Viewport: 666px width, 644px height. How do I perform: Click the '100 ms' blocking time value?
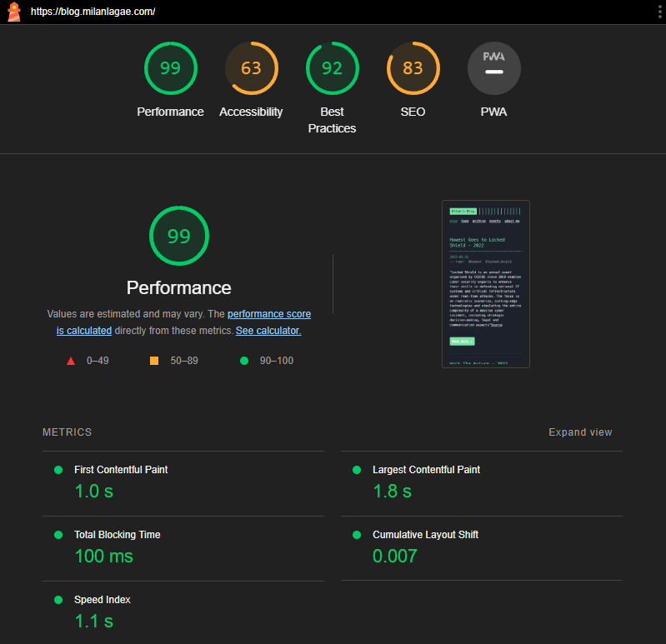tap(104, 557)
